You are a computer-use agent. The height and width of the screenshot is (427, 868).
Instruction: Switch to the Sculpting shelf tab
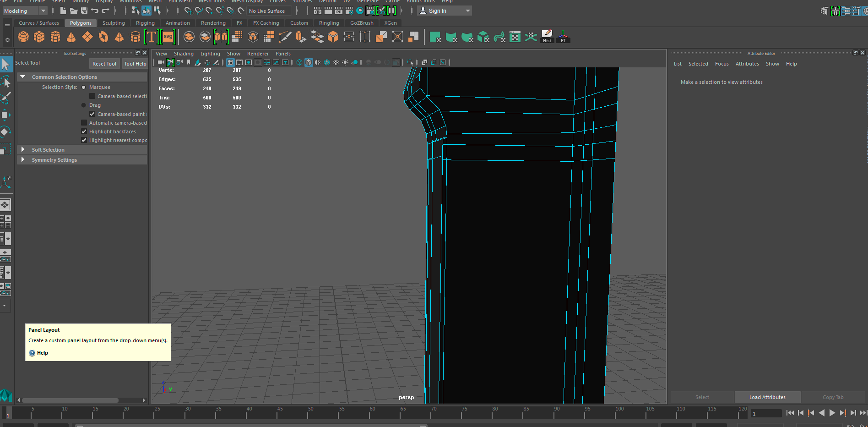tap(114, 23)
